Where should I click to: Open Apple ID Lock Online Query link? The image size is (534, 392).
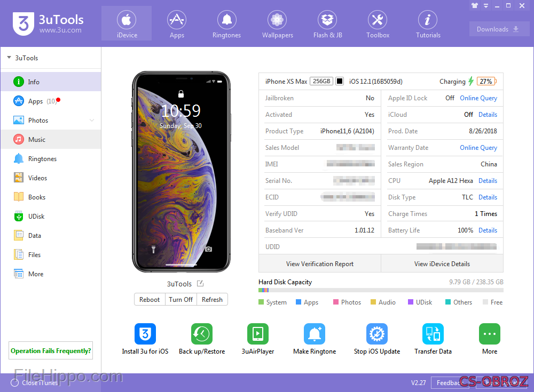pos(478,98)
